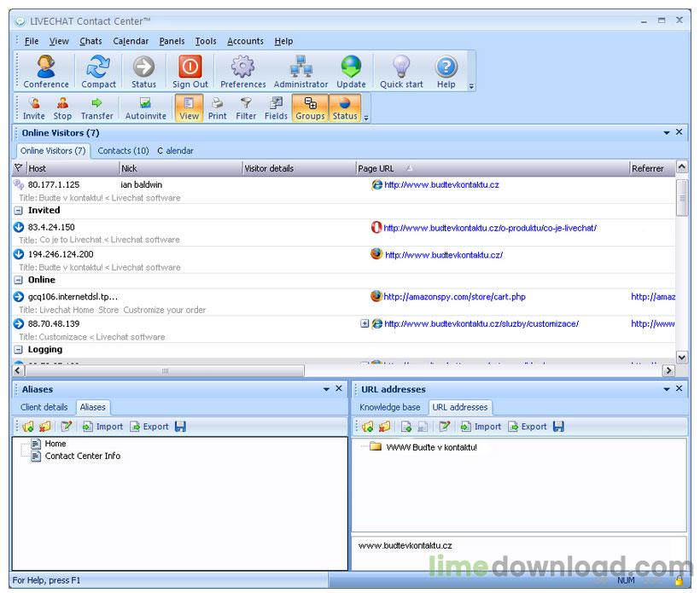
Task: Collapse the Online group
Action: pos(19,281)
